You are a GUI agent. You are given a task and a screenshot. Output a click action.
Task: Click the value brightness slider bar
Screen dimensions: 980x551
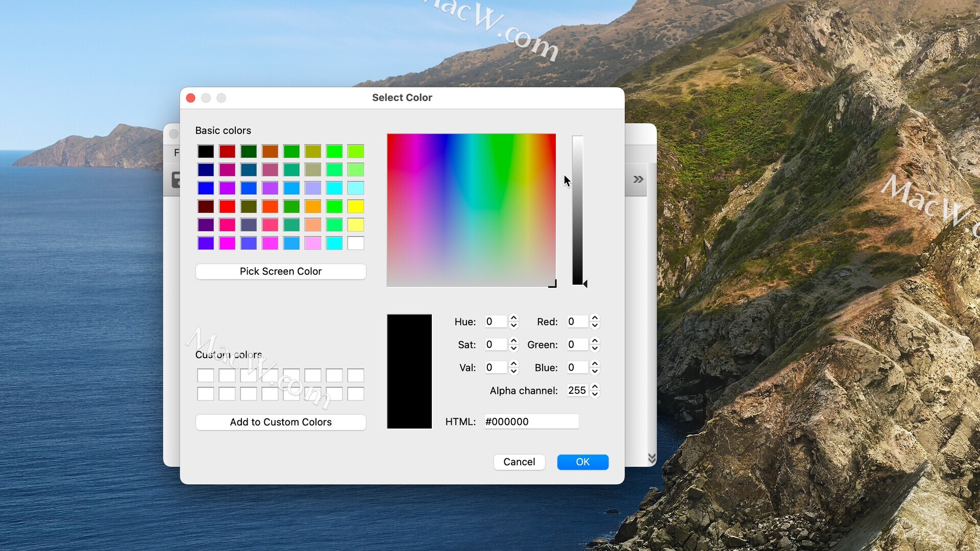pos(577,210)
